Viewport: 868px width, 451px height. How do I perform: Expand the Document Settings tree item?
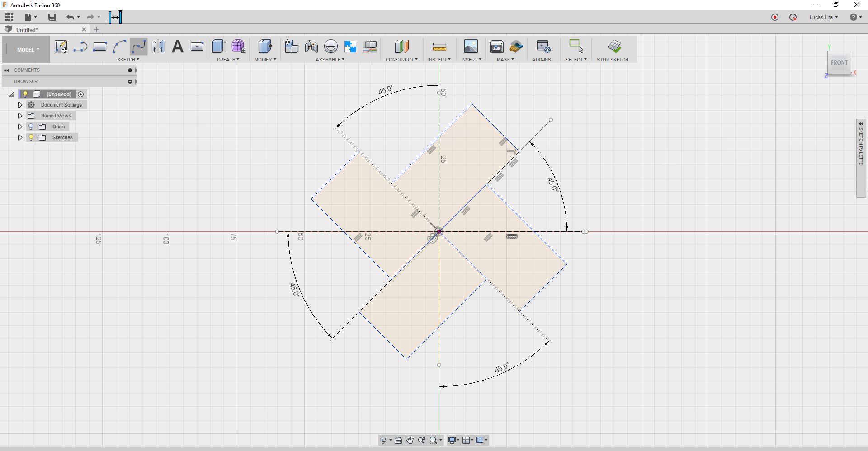[19, 104]
